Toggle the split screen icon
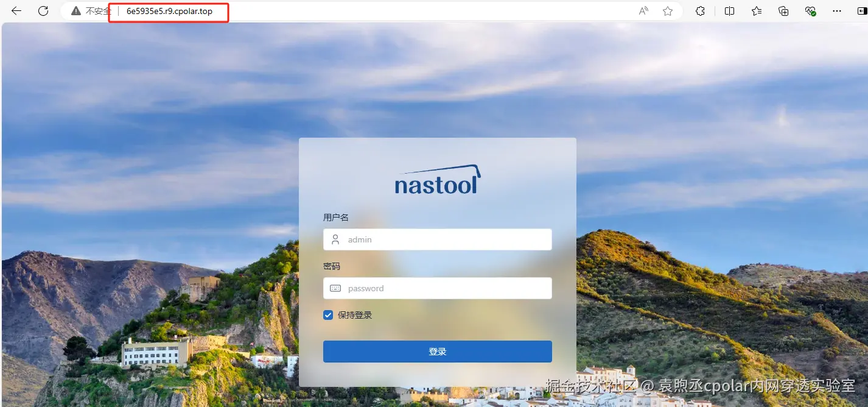The height and width of the screenshot is (407, 868). (729, 11)
